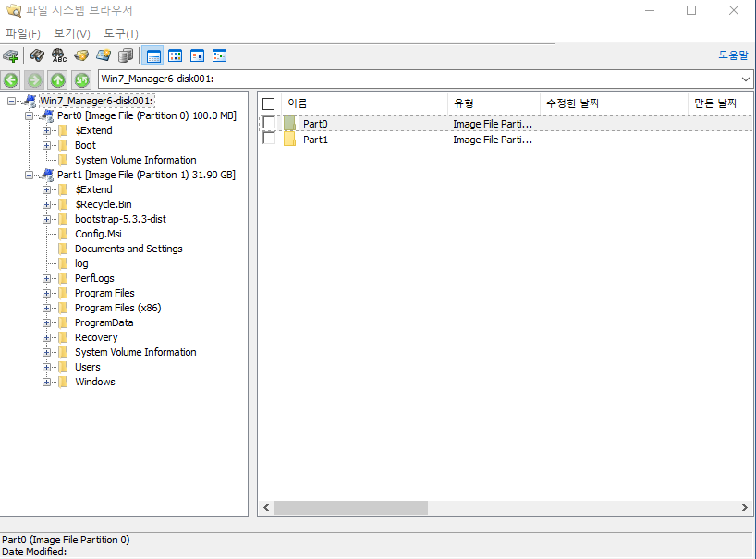The image size is (756, 559).
Task: Go forward with the grayed right arrow
Action: (x=34, y=80)
